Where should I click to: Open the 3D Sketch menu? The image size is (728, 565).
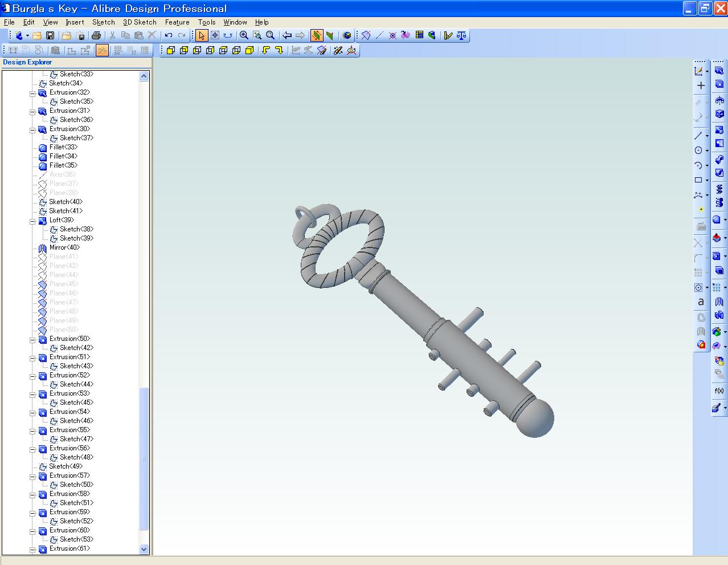click(140, 22)
